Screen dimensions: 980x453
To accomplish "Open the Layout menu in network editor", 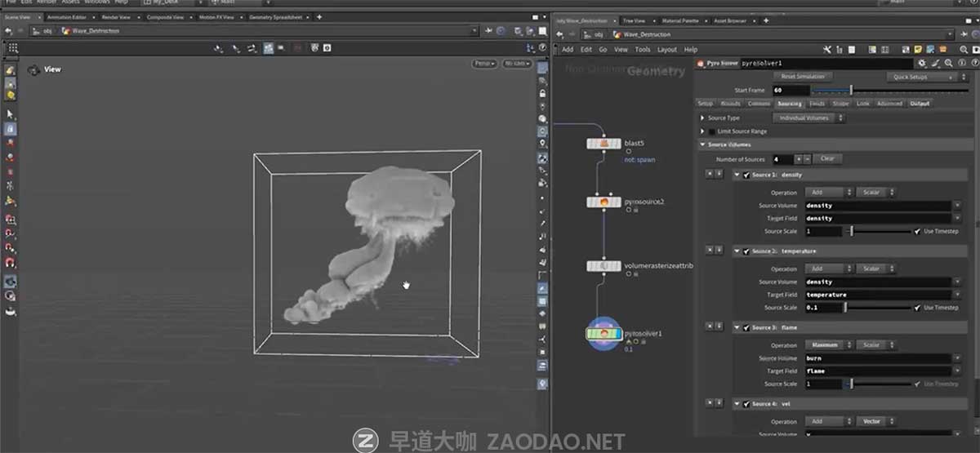I will click(666, 50).
